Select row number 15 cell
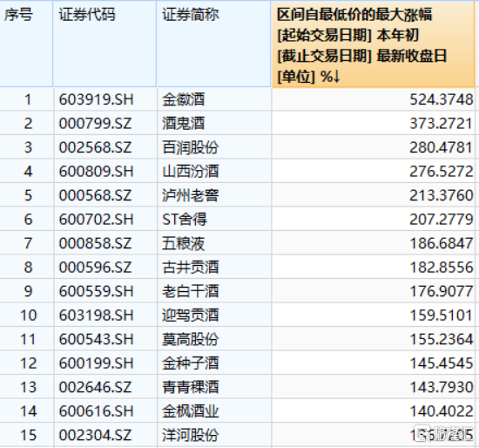This screenshot has height=448, width=479. [x=27, y=435]
